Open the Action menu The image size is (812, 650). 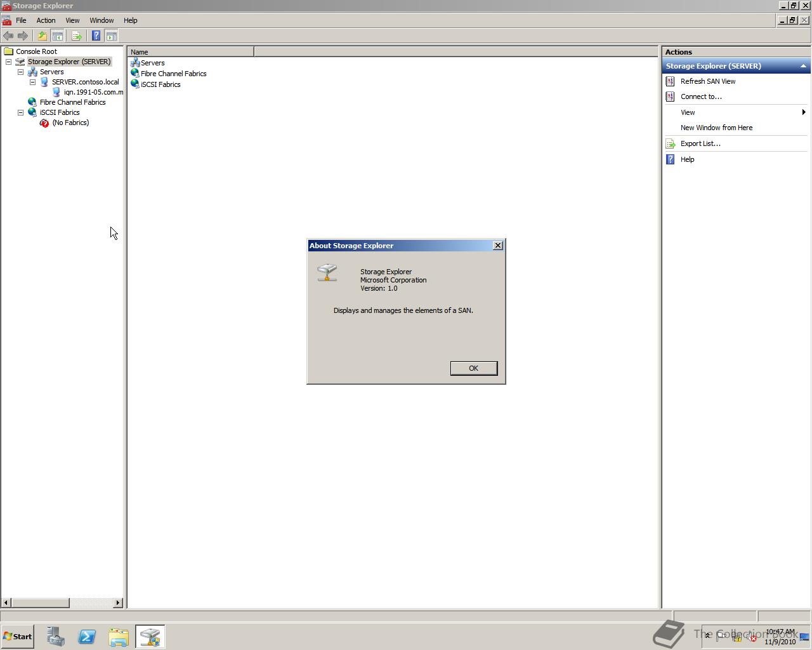46,20
